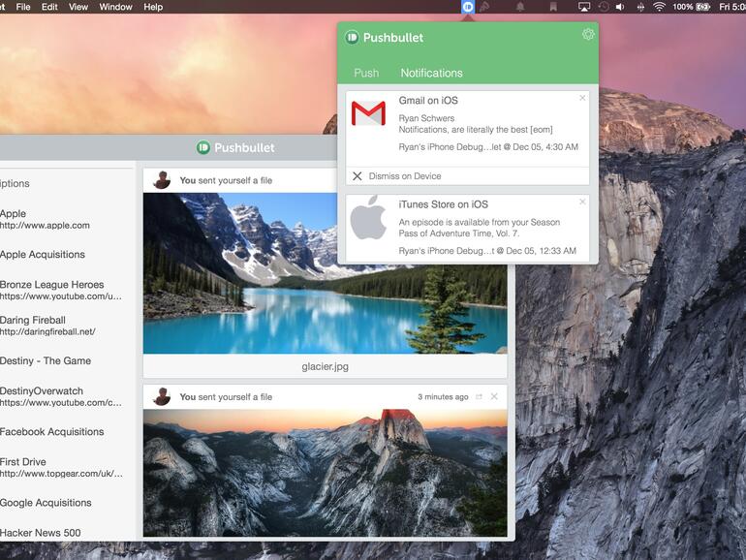
Task: Switch to the Push tab
Action: tap(366, 73)
